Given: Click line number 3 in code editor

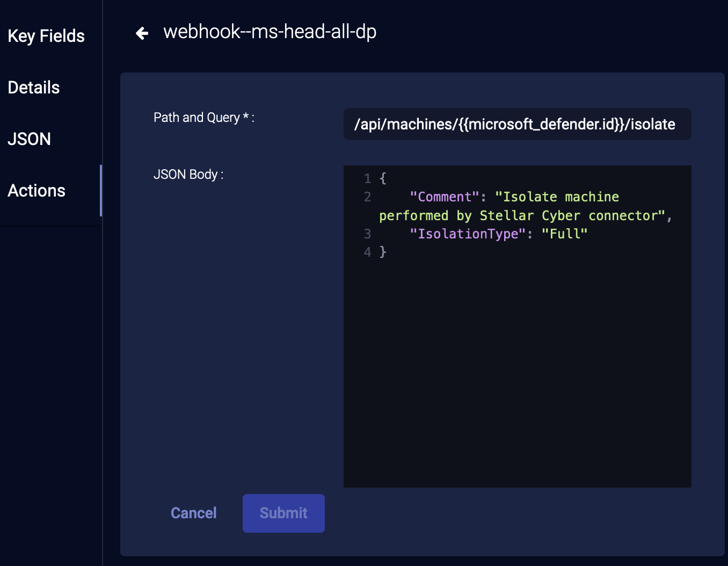Looking at the screenshot, I should (x=367, y=234).
